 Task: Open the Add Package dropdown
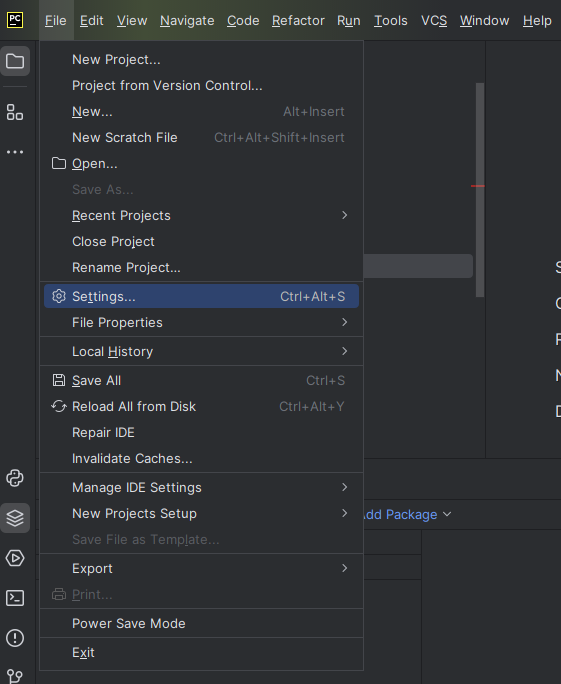(x=408, y=515)
